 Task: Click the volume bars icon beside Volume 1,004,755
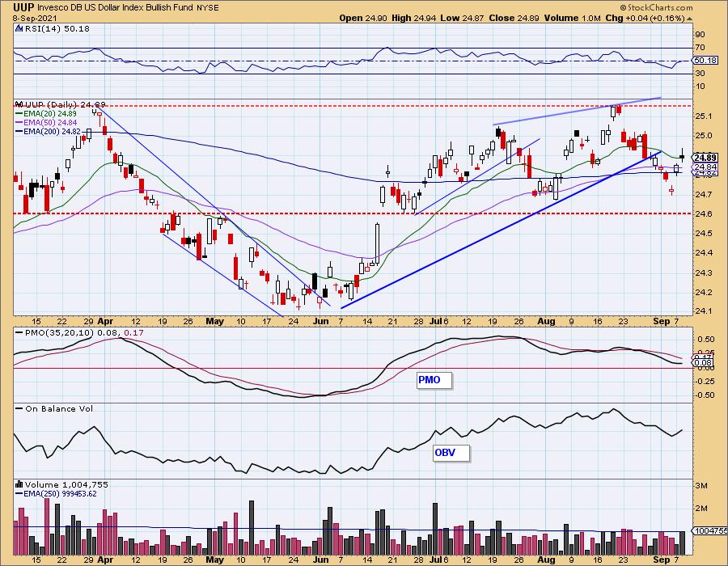point(19,484)
